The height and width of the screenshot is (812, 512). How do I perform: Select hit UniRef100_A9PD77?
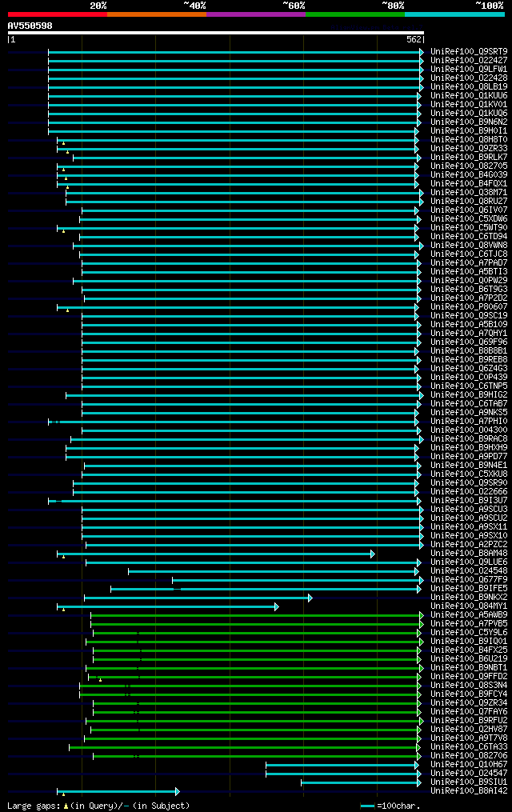pos(469,457)
